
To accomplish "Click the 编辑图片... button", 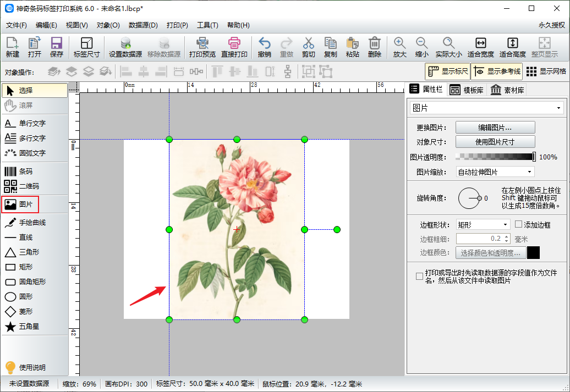I will coord(495,128).
